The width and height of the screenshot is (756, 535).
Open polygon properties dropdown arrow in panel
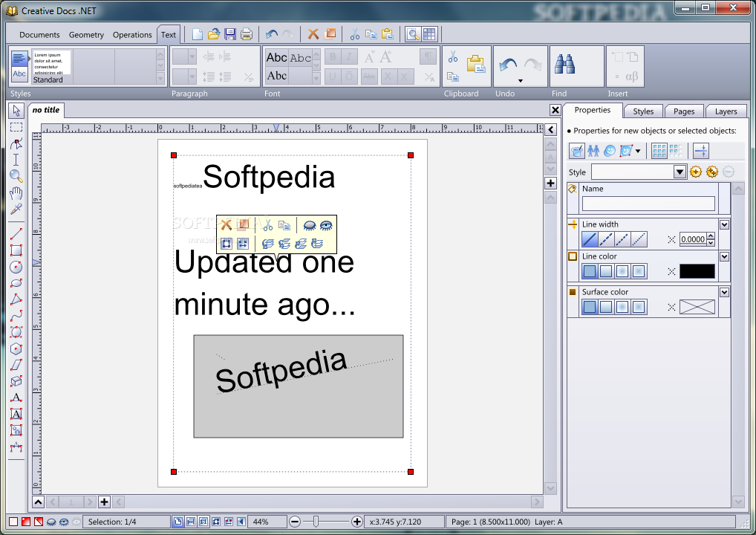[638, 151]
